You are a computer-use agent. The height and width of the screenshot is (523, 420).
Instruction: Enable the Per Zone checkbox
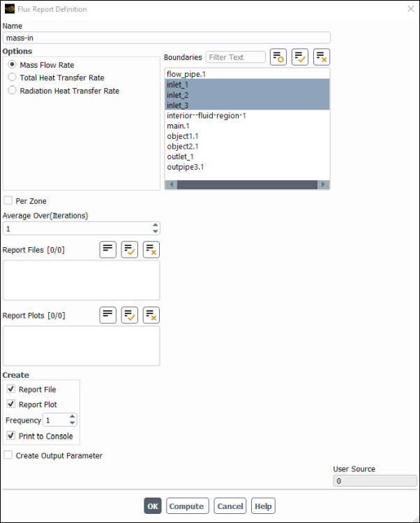point(8,200)
